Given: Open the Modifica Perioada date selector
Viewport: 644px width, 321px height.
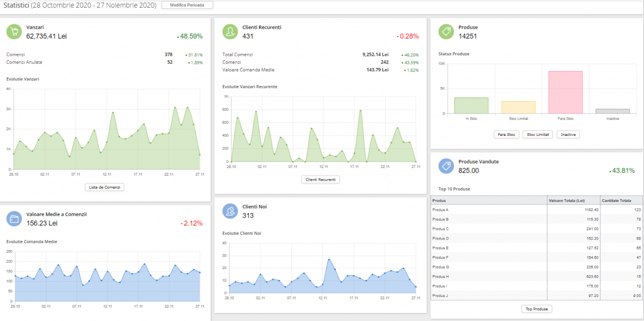Looking at the screenshot, I should pyautogui.click(x=187, y=5).
